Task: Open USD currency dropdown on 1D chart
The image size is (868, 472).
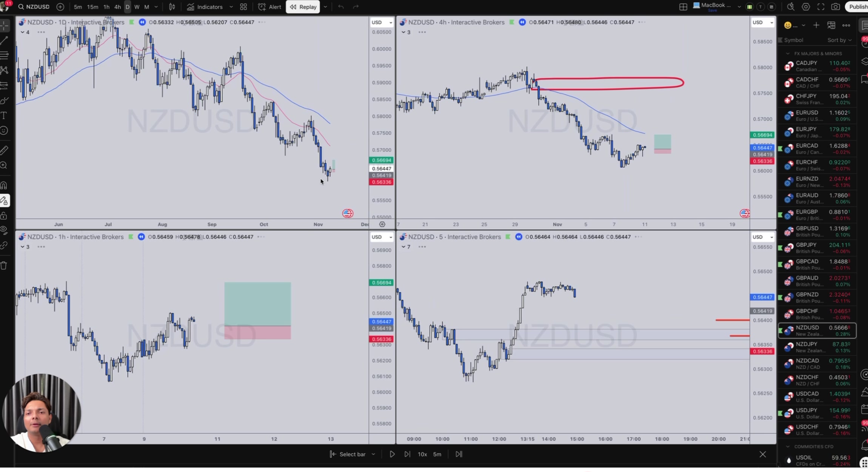Action: coord(382,22)
